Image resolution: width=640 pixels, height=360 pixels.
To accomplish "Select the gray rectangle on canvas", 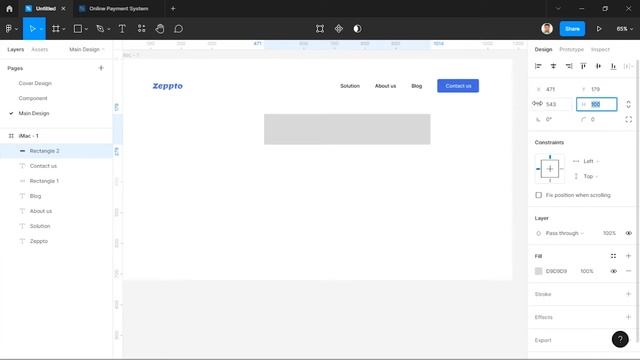I will [x=347, y=129].
